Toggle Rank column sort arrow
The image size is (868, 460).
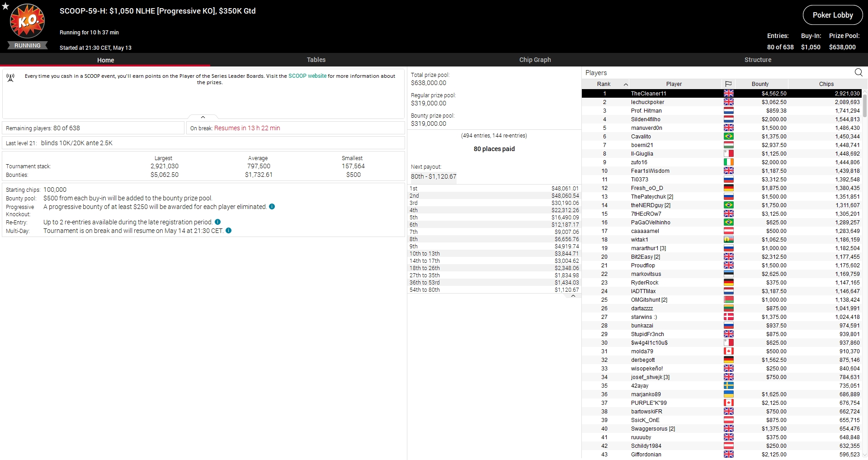(x=626, y=84)
